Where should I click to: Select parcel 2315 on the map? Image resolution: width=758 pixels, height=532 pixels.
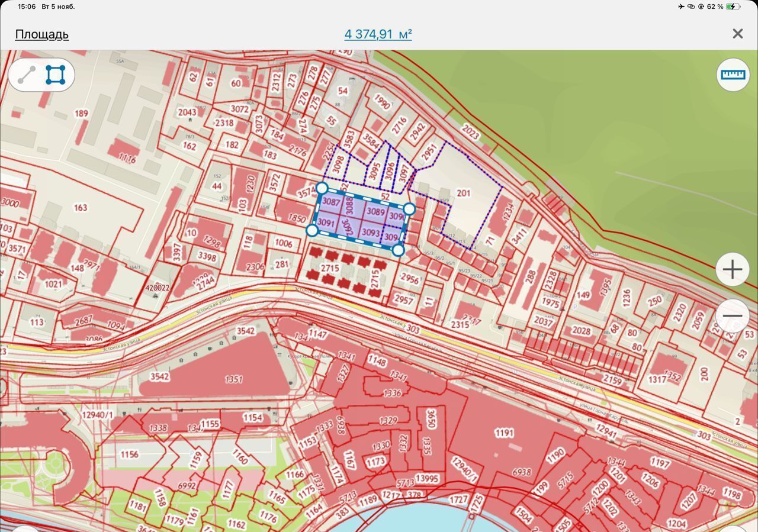pos(460,324)
